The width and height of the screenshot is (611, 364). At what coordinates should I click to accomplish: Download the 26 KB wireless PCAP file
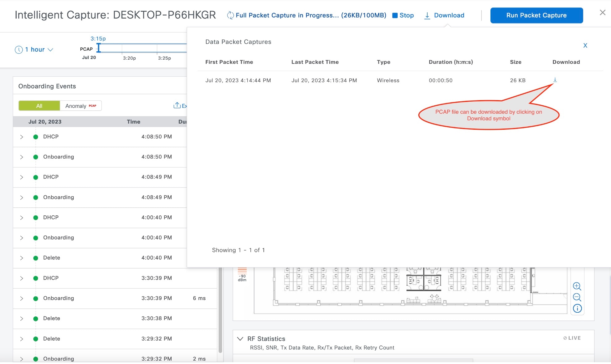pyautogui.click(x=555, y=80)
